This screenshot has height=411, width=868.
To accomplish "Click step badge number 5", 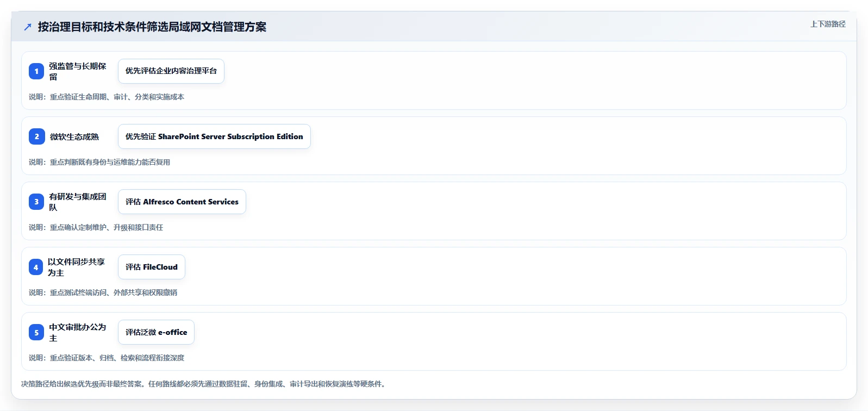I will point(36,332).
